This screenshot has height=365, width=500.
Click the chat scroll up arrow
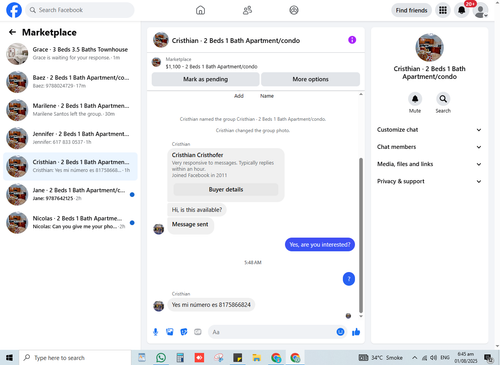(361, 94)
